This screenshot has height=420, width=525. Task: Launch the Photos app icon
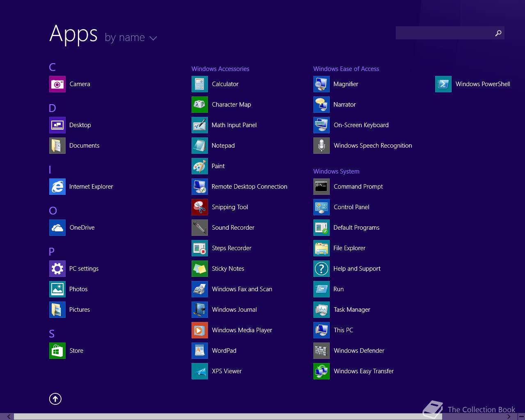click(x=57, y=289)
